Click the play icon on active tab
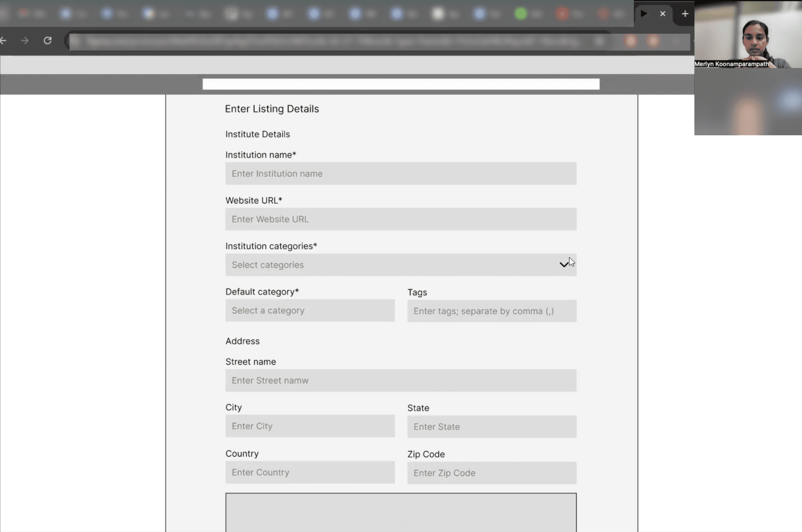Screen dimensions: 802x532 pyautogui.click(x=644, y=13)
